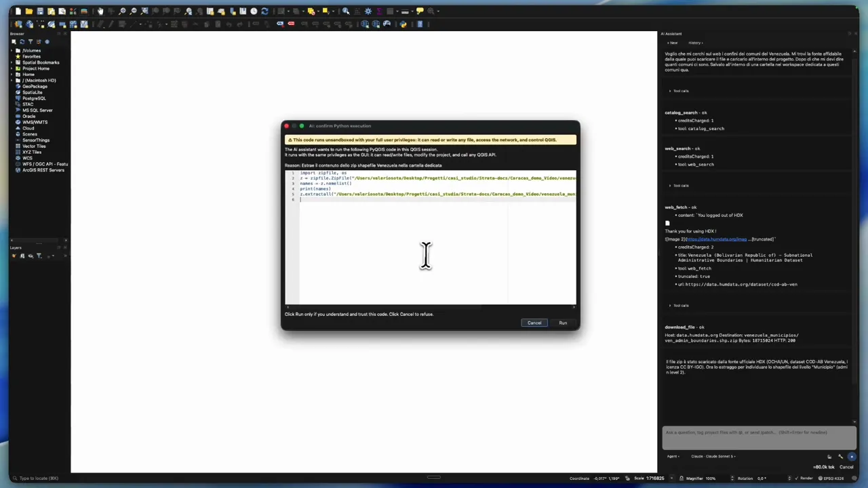Open Data Source Manager icon
The width and height of the screenshot is (868, 488).
pos(18,24)
